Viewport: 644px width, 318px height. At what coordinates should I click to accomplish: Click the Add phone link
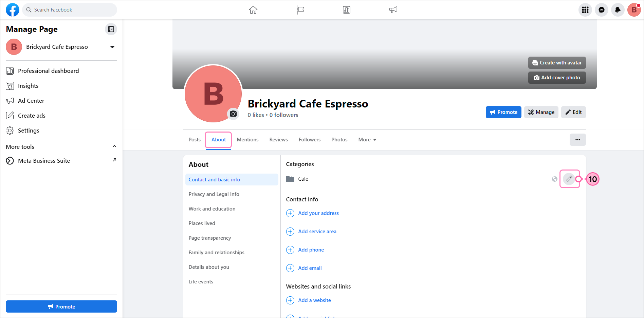click(311, 250)
